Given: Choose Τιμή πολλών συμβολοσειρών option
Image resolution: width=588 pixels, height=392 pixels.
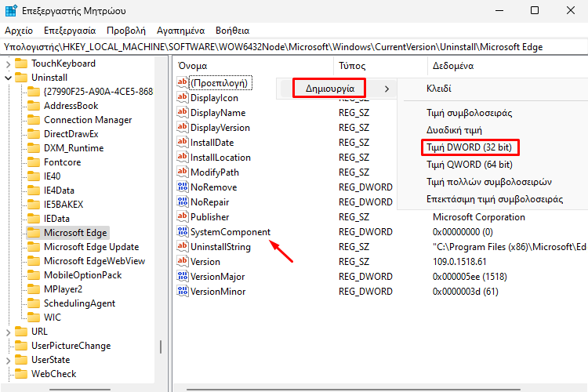Looking at the screenshot, I should pyautogui.click(x=489, y=182).
